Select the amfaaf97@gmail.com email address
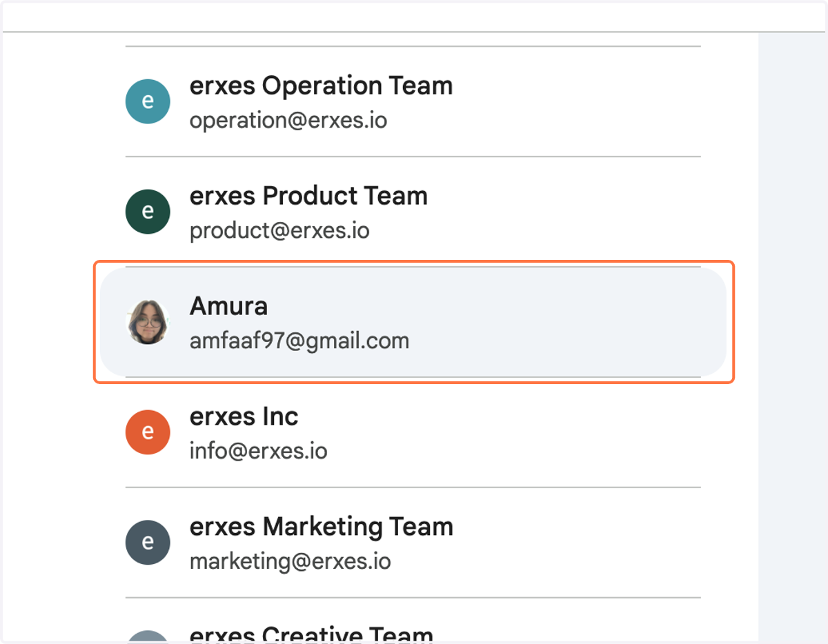The height and width of the screenshot is (644, 828). tap(299, 341)
